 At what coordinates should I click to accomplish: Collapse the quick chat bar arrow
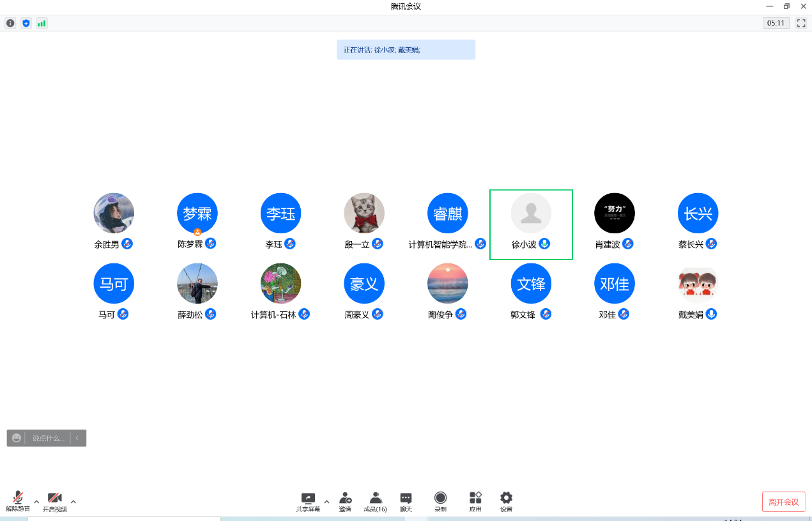[77, 438]
